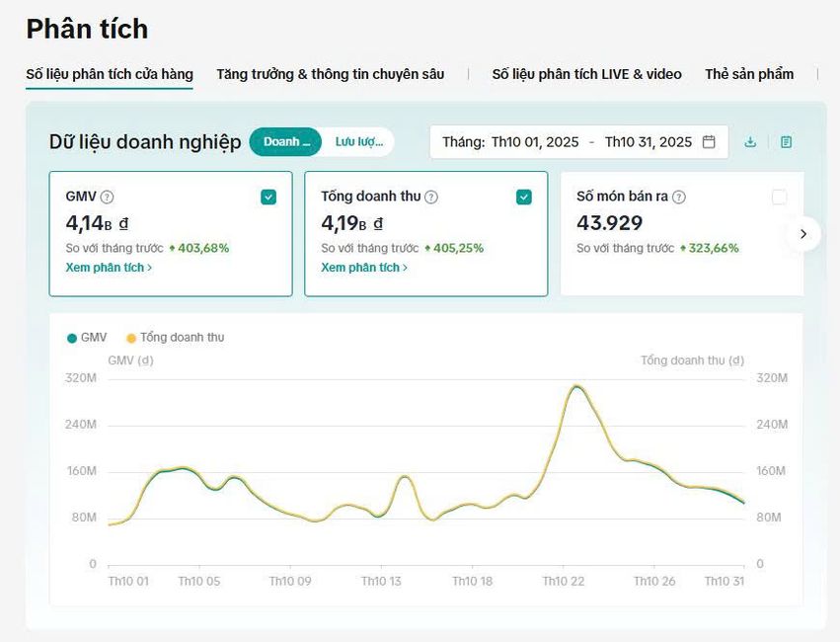Click the GMV legend dot in chart
The width and height of the screenshot is (840, 642).
72,338
